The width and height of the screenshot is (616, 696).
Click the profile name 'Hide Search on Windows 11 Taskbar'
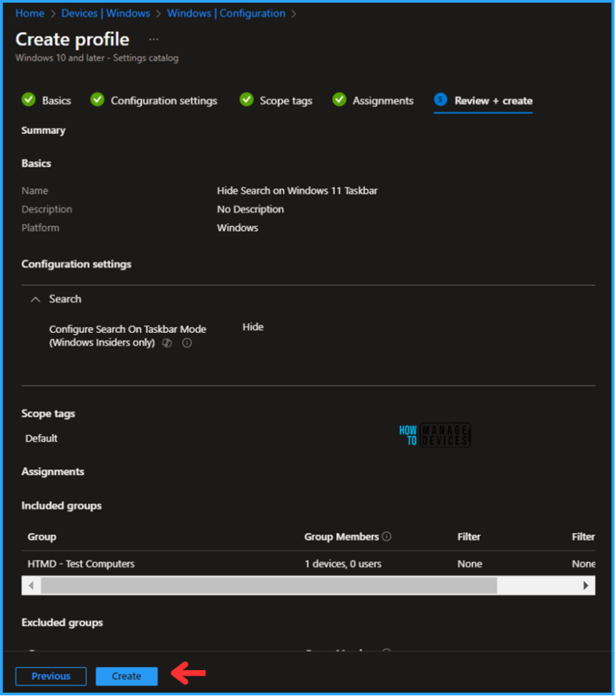point(297,191)
